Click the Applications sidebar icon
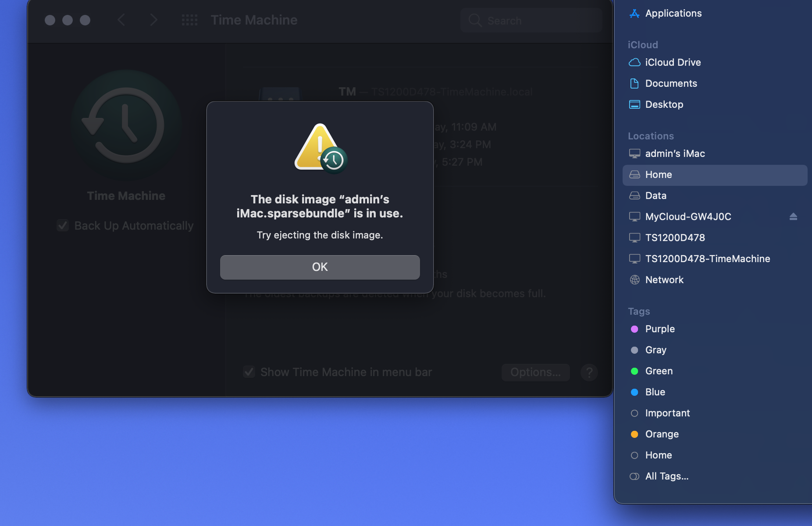The width and height of the screenshot is (812, 526). click(x=634, y=14)
